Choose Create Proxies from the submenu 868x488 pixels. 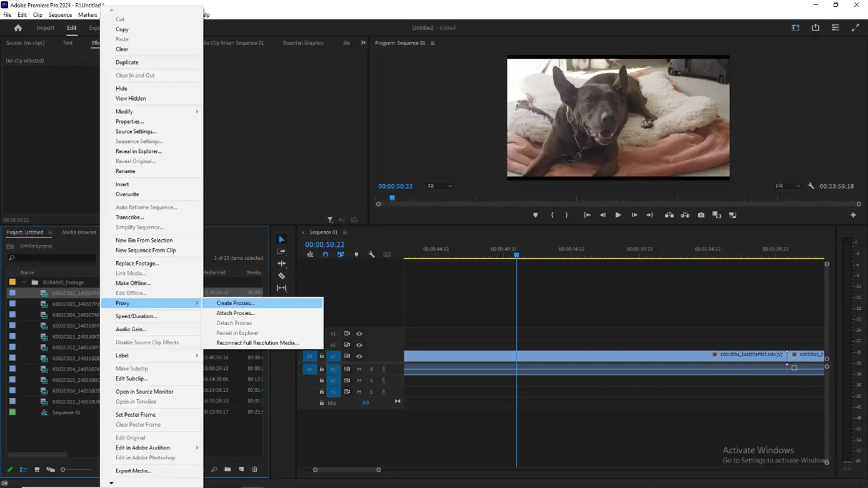pyautogui.click(x=235, y=303)
